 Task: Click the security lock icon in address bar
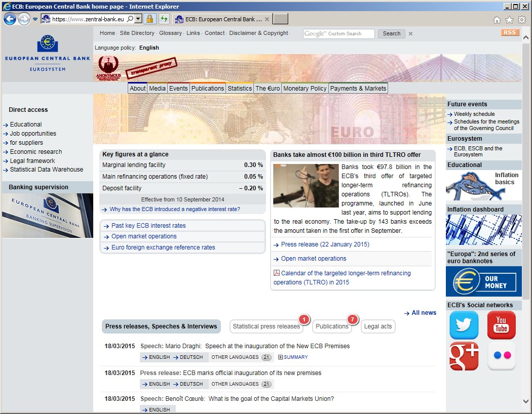149,19
